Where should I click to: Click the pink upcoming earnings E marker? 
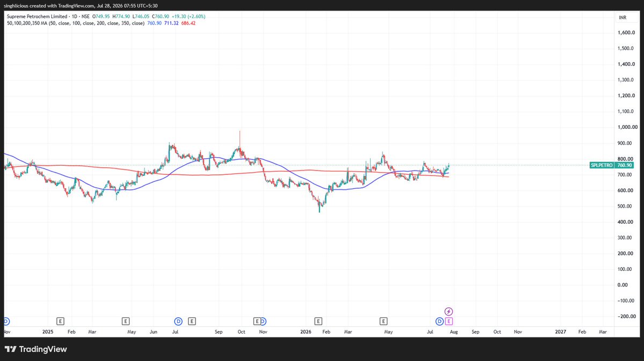click(x=449, y=321)
